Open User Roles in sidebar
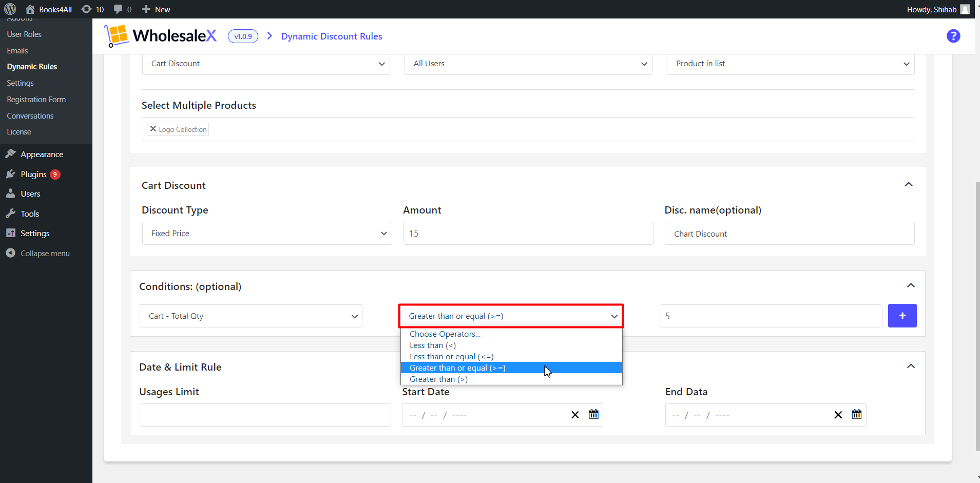The image size is (980, 483). coord(24,34)
